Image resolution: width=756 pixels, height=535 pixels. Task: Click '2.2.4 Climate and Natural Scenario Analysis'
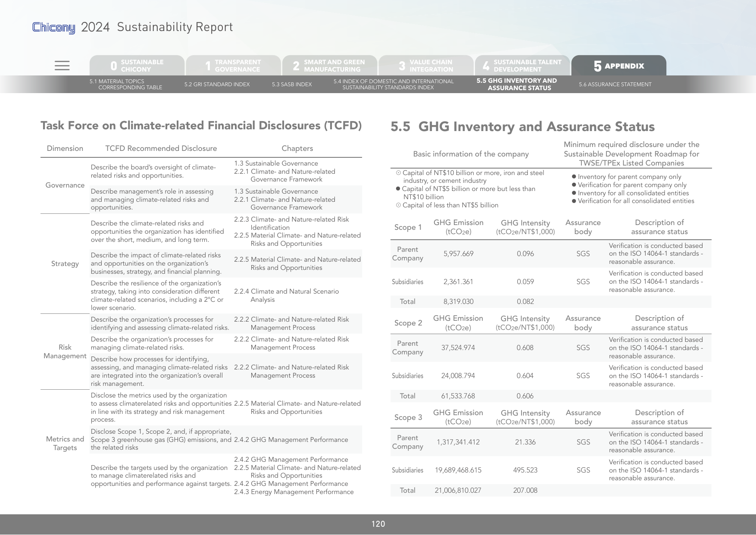click(287, 295)
